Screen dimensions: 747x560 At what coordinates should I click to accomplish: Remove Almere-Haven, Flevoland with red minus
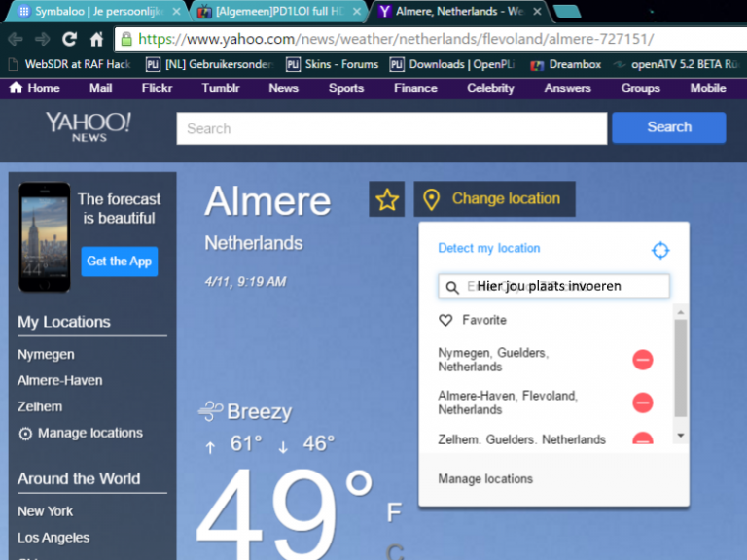tap(643, 402)
